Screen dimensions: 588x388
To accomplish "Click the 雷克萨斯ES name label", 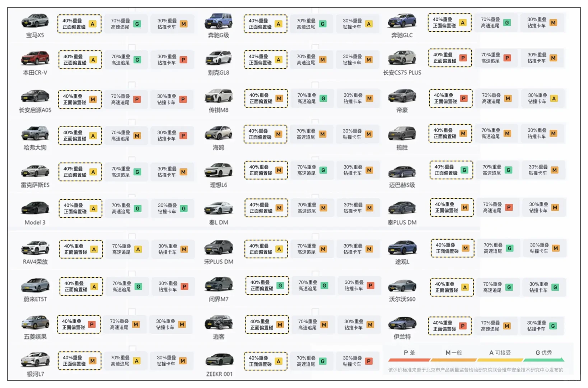I will tap(35, 185).
